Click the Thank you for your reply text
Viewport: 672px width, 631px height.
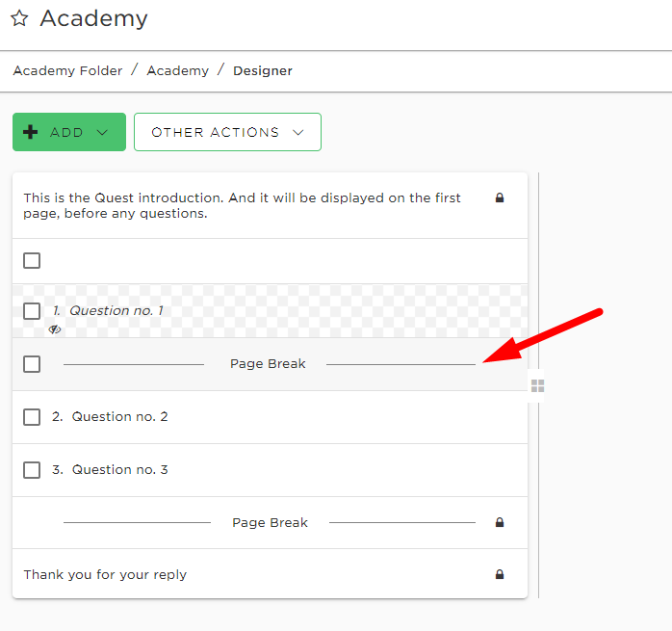point(105,575)
